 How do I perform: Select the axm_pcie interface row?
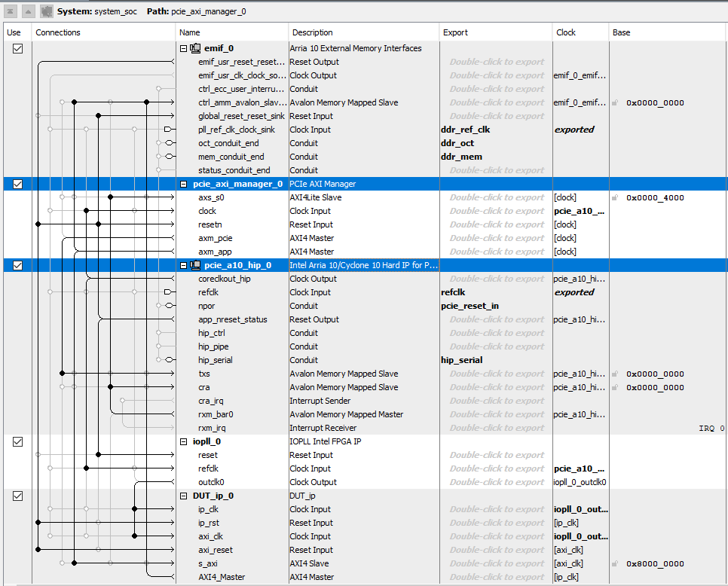[x=215, y=238]
